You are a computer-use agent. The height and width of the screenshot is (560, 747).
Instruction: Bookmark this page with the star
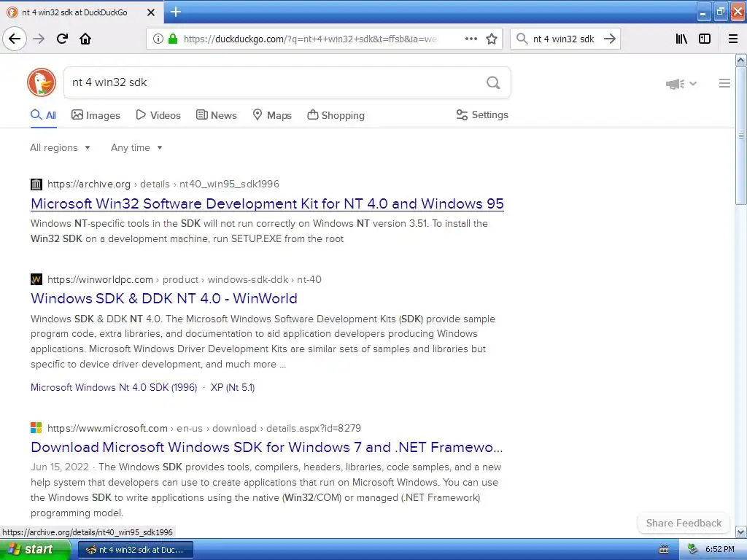492,39
